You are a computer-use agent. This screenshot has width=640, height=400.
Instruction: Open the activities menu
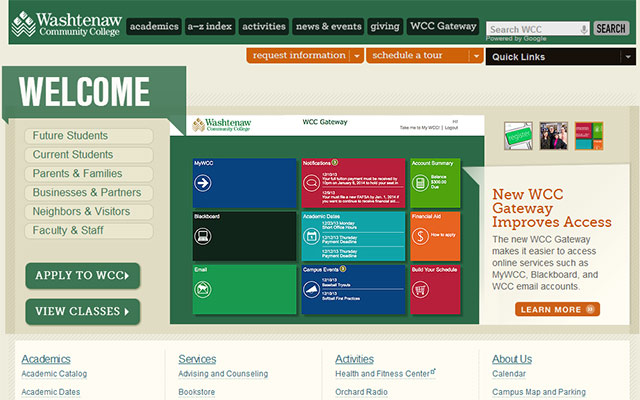coord(264,27)
